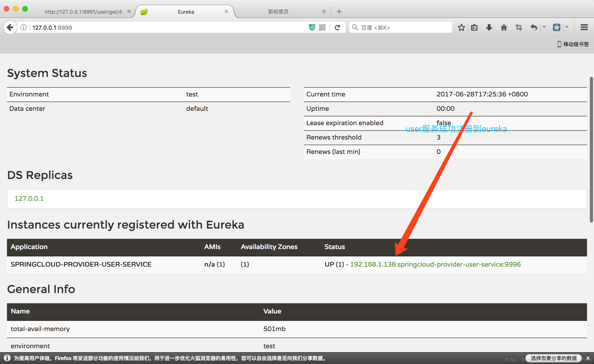Open a new tab with plus button
Viewport: 594px width, 364px height.
tap(339, 12)
